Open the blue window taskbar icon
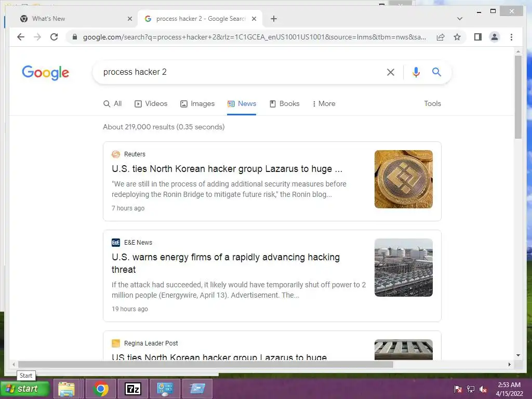This screenshot has width=532, height=399. (x=197, y=389)
